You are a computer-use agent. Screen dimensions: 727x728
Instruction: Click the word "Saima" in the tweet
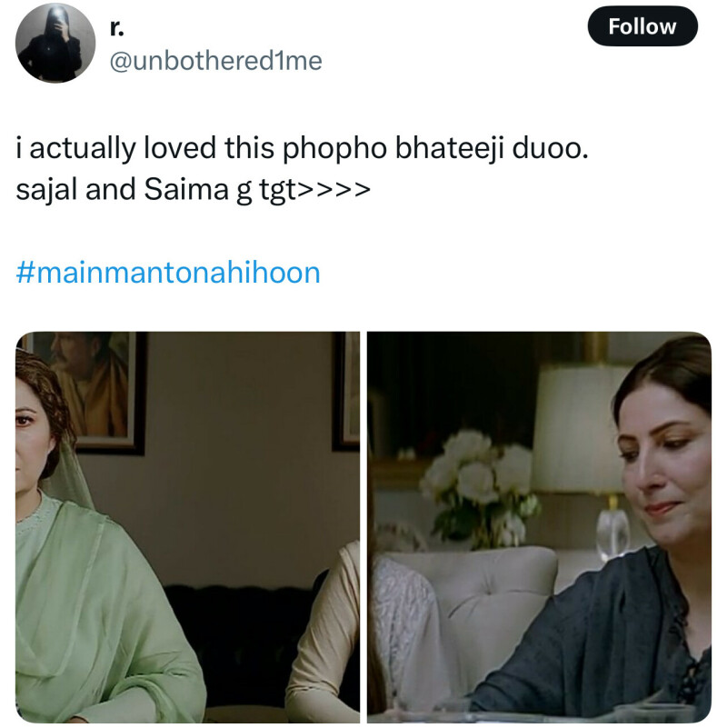[186, 189]
